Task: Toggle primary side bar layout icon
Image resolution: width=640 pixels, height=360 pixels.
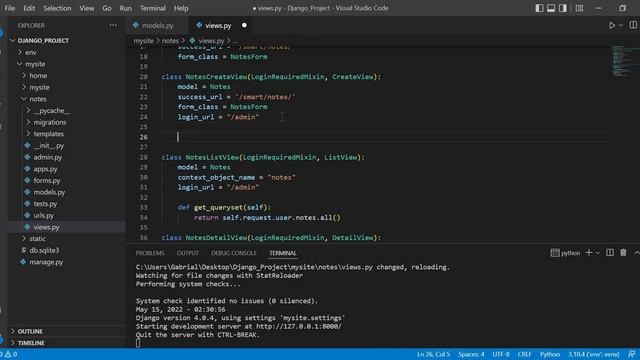Action: coord(539,8)
